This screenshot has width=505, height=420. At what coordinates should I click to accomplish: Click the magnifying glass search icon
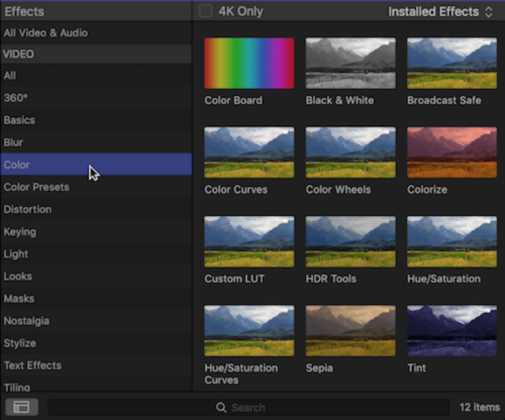click(x=221, y=407)
